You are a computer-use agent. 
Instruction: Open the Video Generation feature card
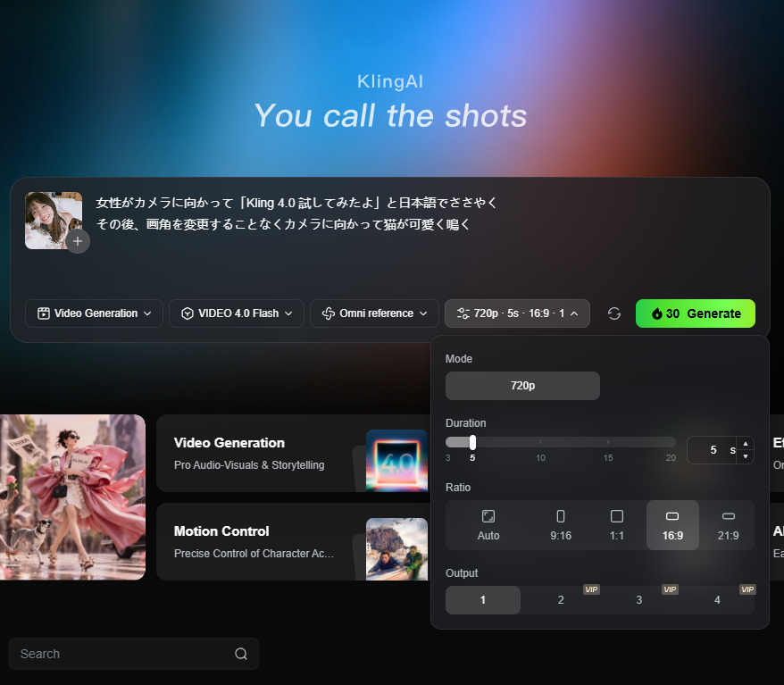click(293, 454)
